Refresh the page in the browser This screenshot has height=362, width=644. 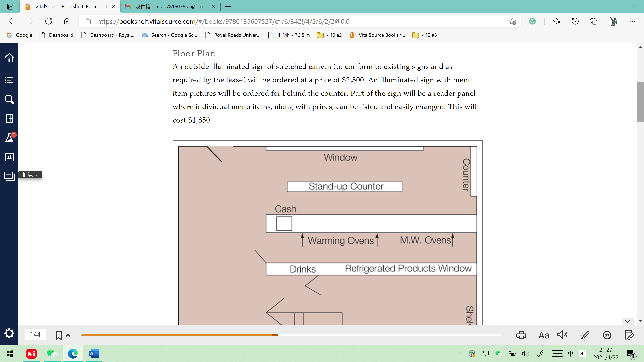48,21
